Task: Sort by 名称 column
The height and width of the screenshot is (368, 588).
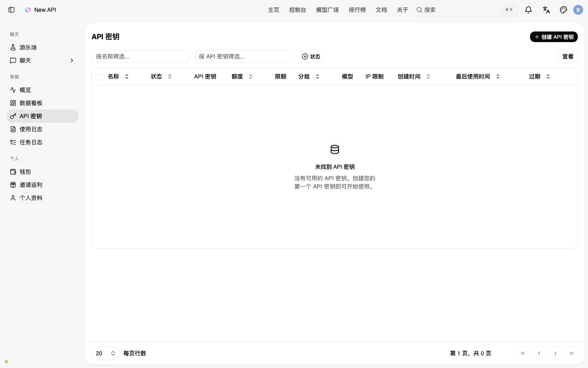Action: (118, 76)
